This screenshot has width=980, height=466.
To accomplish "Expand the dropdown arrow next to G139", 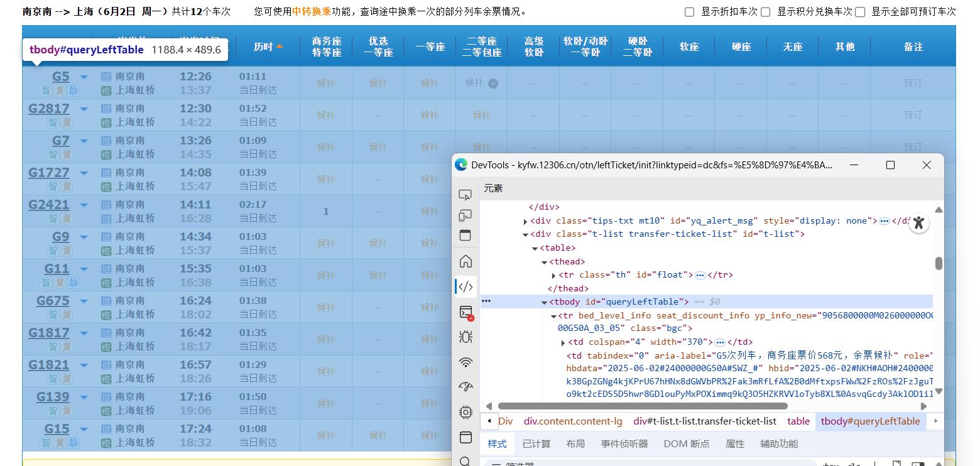I will (x=84, y=398).
